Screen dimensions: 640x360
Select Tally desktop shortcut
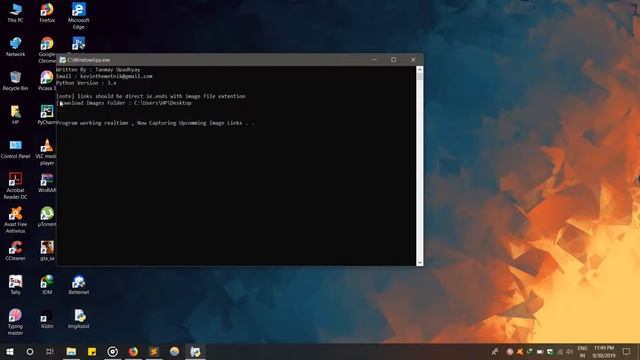(x=16, y=285)
